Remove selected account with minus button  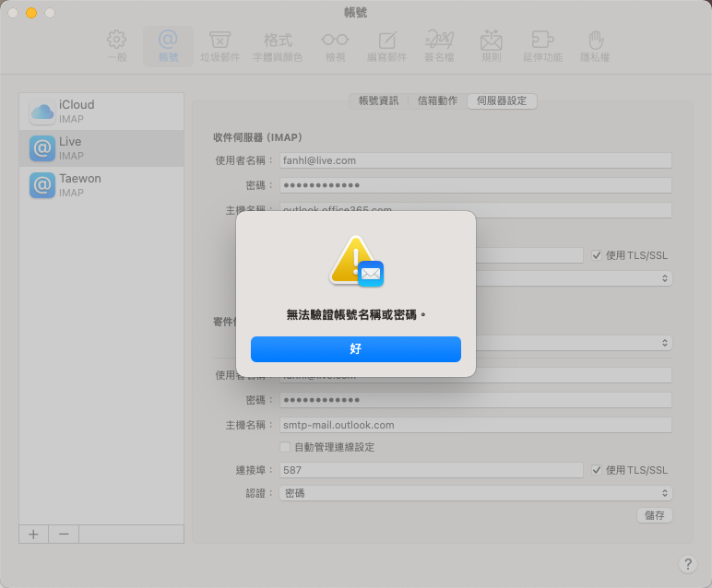tap(64, 534)
